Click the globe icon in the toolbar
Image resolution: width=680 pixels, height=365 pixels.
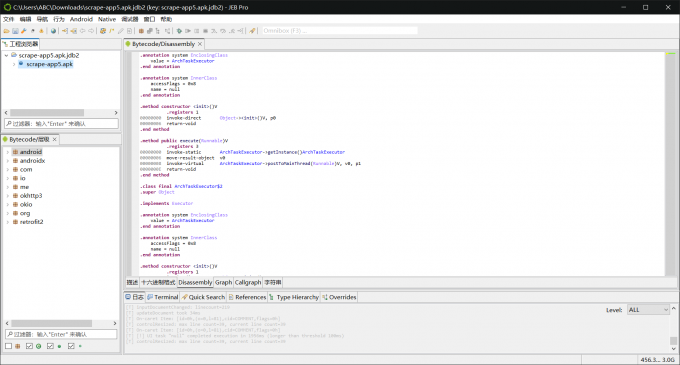point(53,31)
